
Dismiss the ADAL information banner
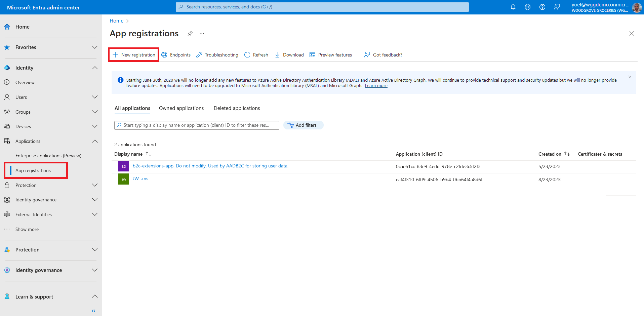point(630,77)
